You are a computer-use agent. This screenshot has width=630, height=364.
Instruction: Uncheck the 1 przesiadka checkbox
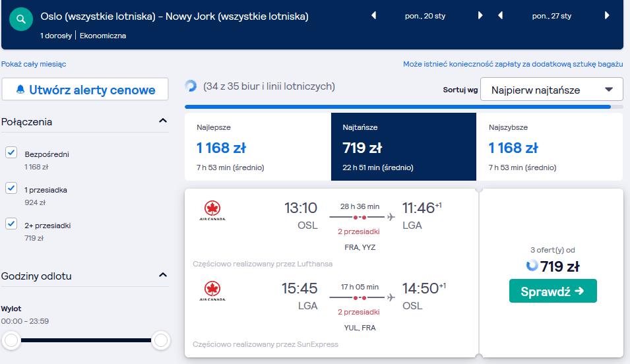11,188
